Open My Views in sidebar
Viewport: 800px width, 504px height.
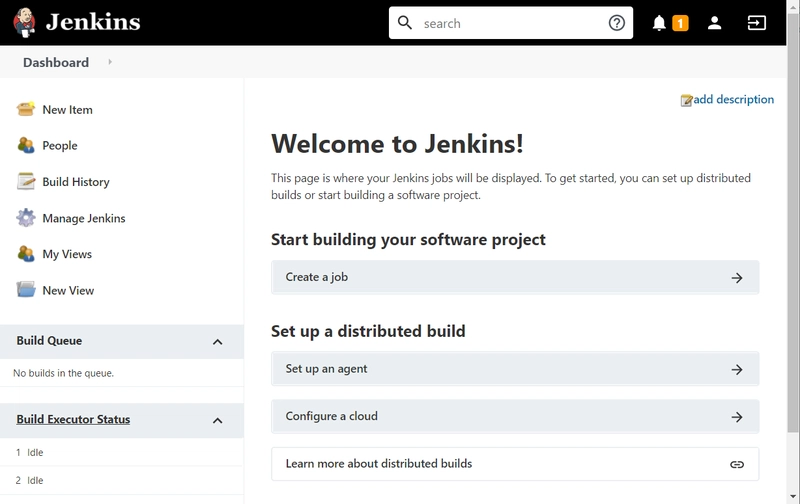(x=67, y=254)
